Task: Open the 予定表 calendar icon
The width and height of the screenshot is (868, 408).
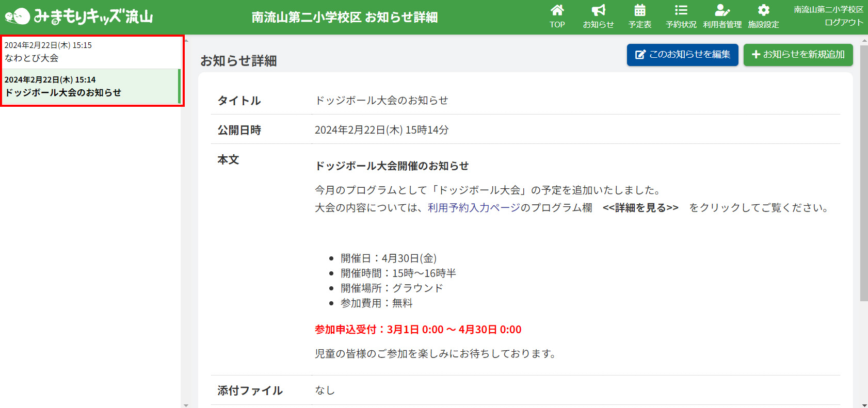Action: click(639, 10)
